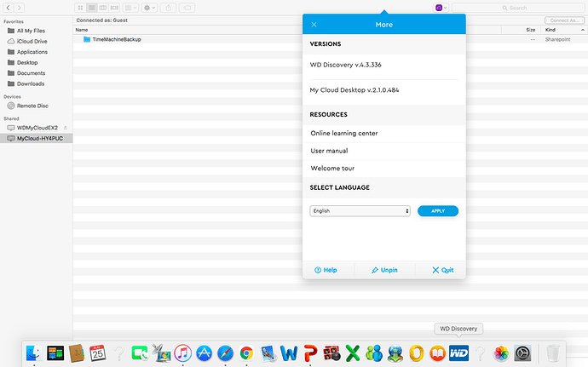
Task: Close the More panel with the X
Action: tap(314, 25)
